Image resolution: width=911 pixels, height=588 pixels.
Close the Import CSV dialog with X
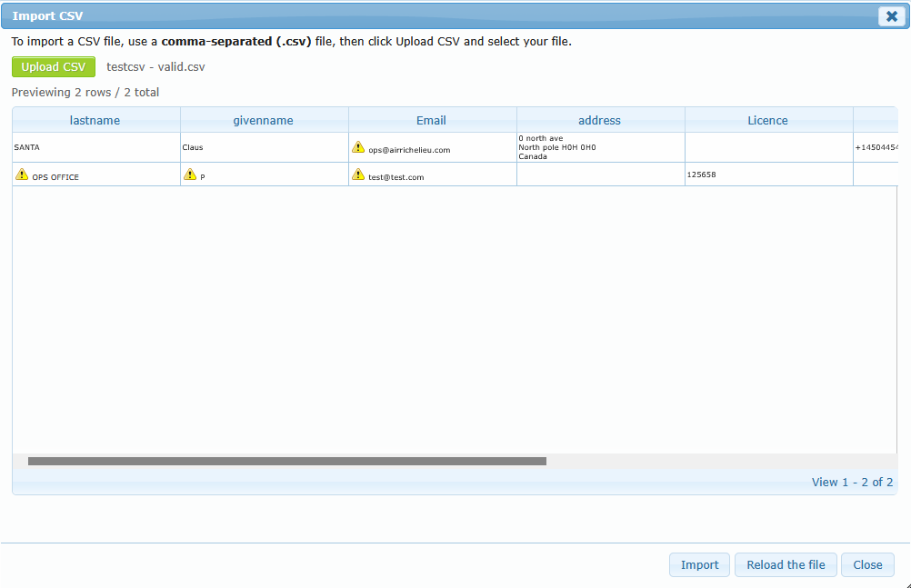tap(890, 16)
